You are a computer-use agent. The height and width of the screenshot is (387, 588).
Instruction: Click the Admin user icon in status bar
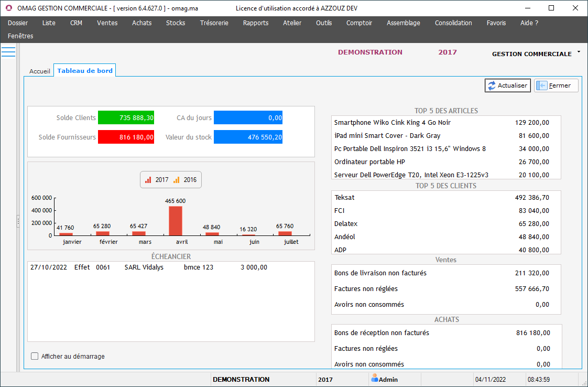[x=375, y=378]
